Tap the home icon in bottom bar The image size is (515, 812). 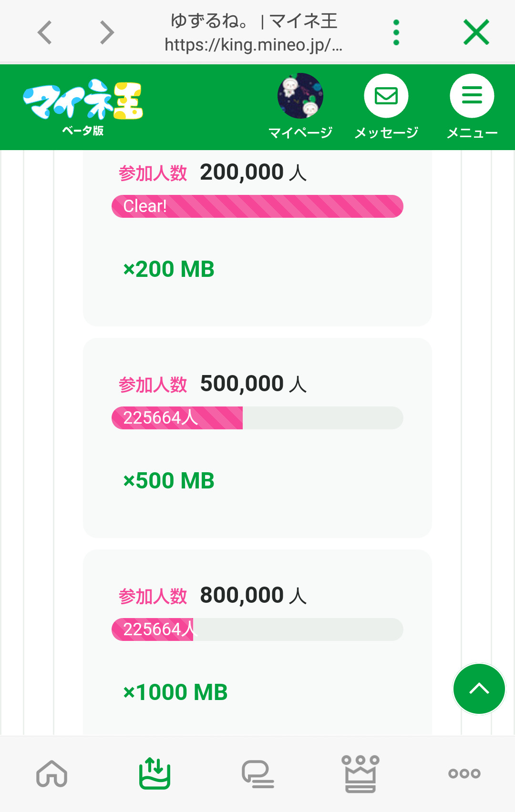click(x=51, y=773)
